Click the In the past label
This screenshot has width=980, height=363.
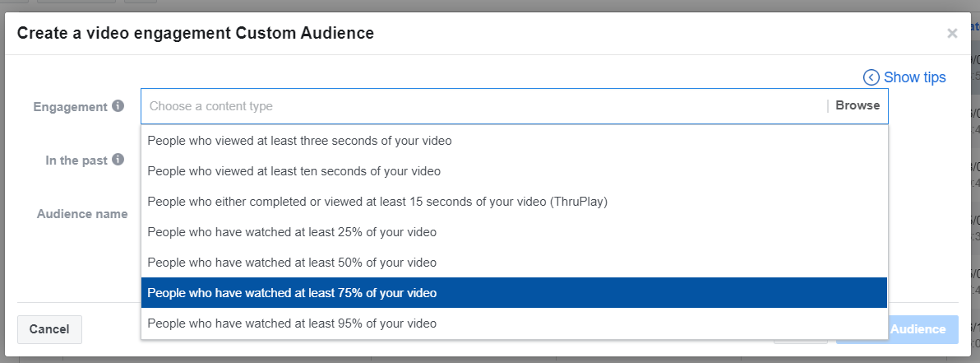coord(76,161)
